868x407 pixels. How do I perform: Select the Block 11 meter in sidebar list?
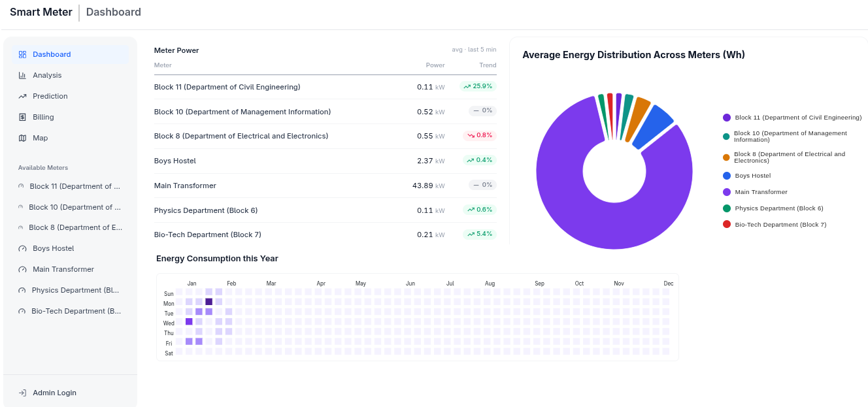tap(75, 186)
